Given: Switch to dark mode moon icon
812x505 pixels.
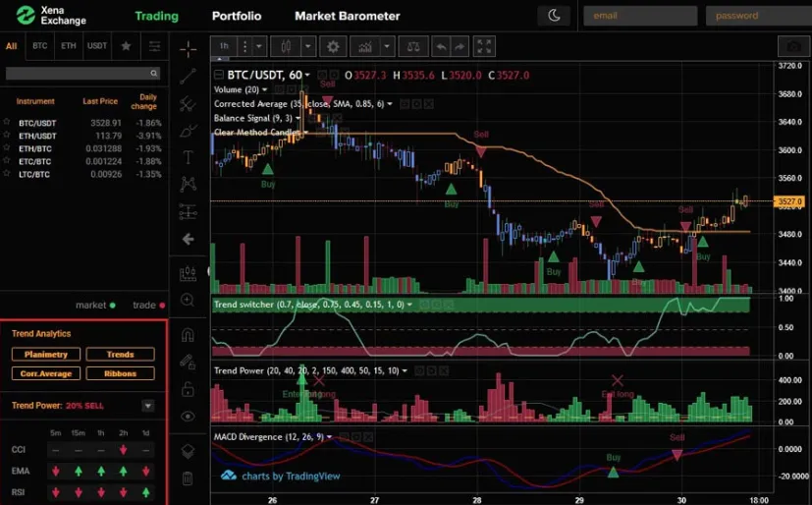Looking at the screenshot, I should pyautogui.click(x=554, y=16).
